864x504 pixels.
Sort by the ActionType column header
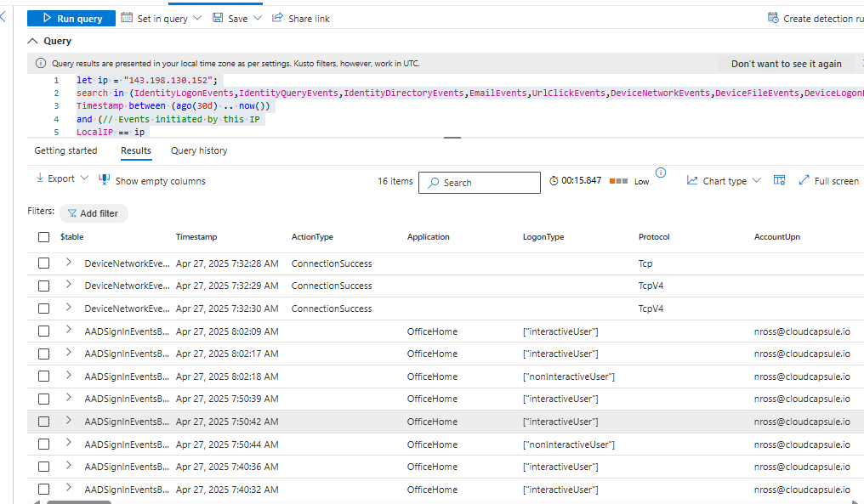tap(312, 237)
